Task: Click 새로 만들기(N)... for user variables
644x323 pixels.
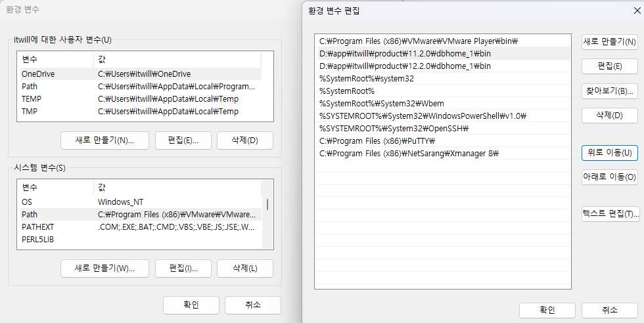Action: pyautogui.click(x=104, y=140)
